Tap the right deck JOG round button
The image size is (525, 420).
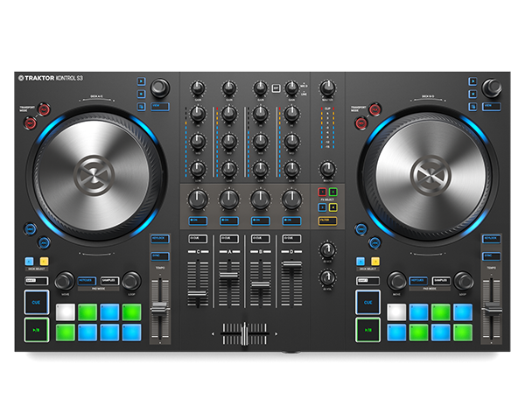(375, 242)
